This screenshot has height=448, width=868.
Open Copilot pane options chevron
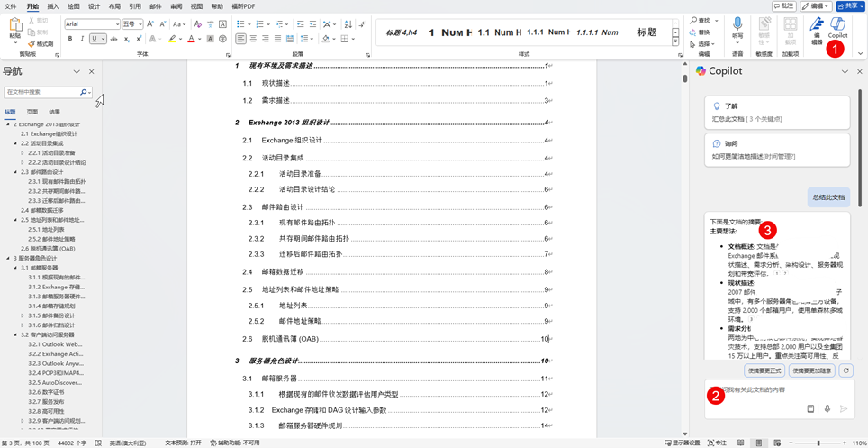tap(845, 71)
